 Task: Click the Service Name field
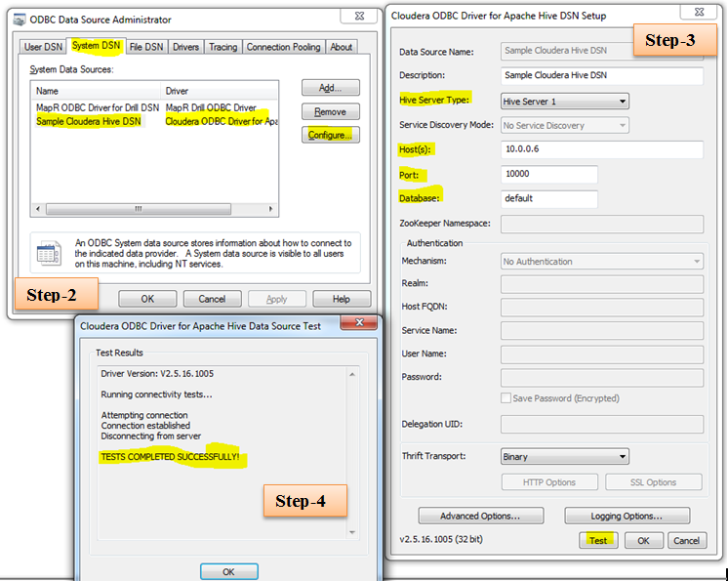pos(602,330)
